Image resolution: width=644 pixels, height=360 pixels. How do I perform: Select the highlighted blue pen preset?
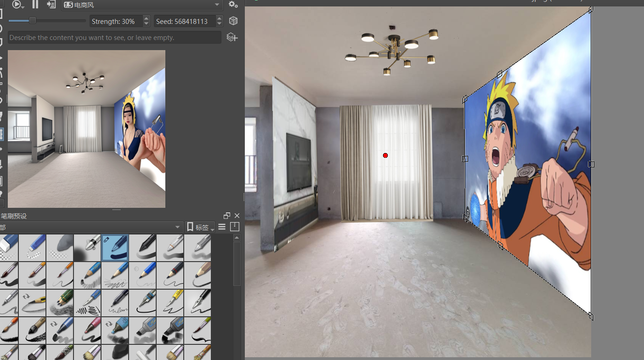pyautogui.click(x=115, y=248)
